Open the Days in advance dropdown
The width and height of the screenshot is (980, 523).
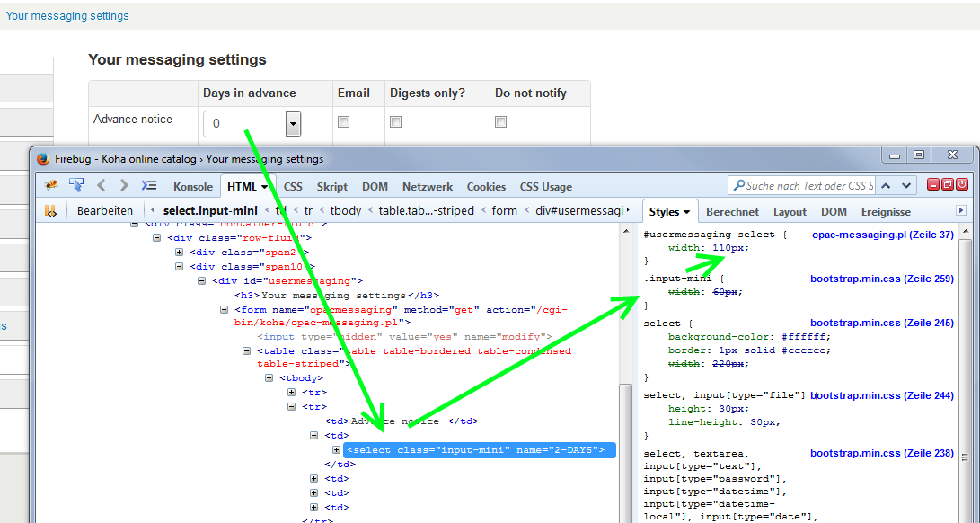click(293, 124)
